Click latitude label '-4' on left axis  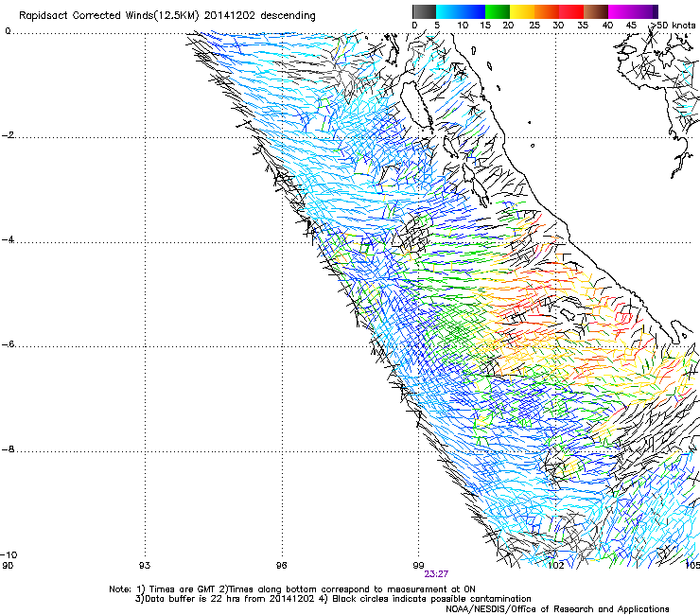[x=8, y=239]
